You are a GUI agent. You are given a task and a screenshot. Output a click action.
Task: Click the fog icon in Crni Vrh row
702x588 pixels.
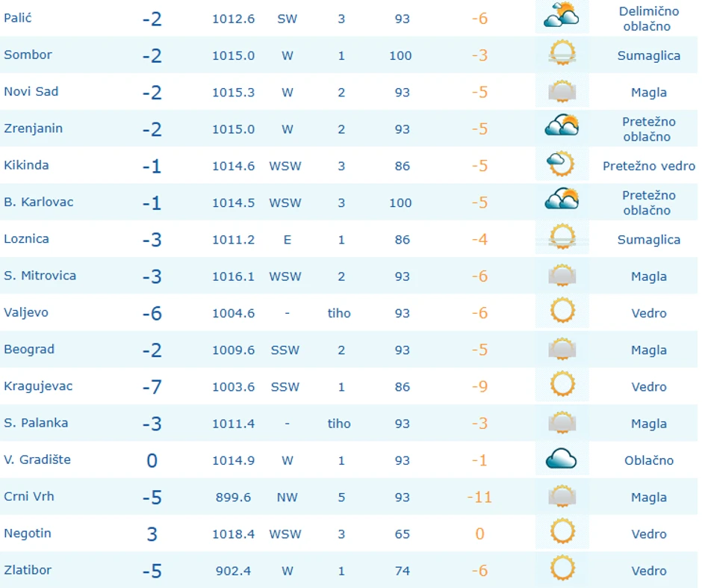[562, 495]
